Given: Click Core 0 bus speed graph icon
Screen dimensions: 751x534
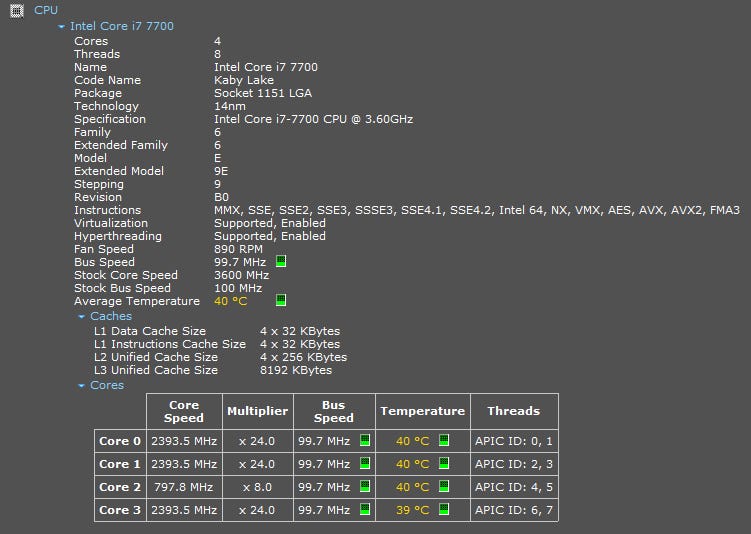Looking at the screenshot, I should click(x=365, y=440).
